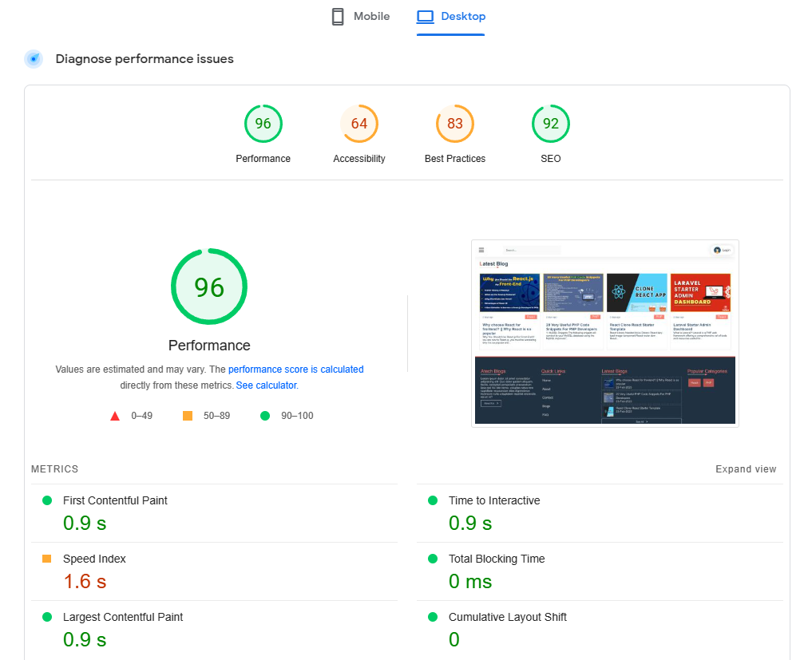Click the Speed Index value '1.6 s'
Screen dimensions: 812x660
(85, 582)
